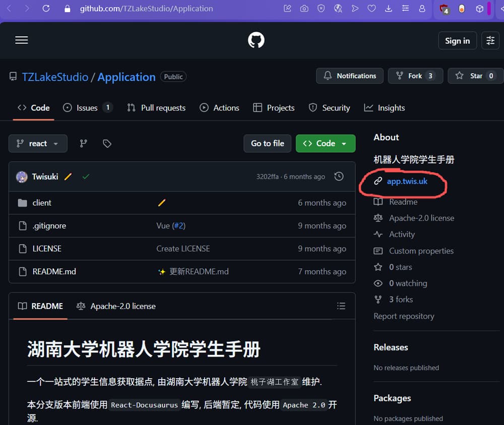Star the repository
This screenshot has width=504, height=425.
pos(476,76)
